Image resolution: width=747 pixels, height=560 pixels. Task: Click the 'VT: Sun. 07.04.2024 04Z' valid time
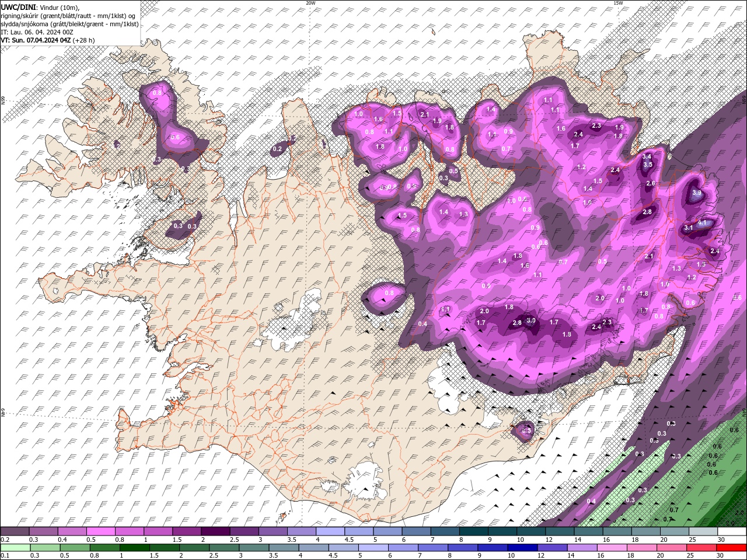coord(36,40)
